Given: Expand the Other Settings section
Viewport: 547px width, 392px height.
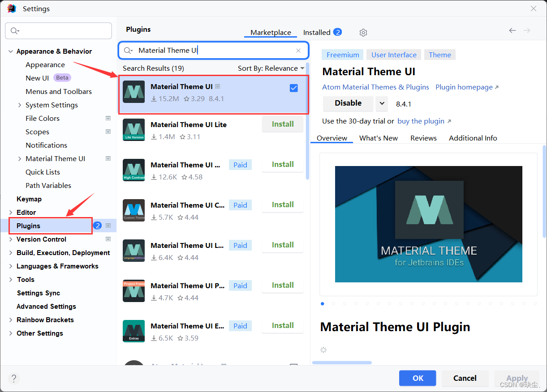Looking at the screenshot, I should pos(11,333).
